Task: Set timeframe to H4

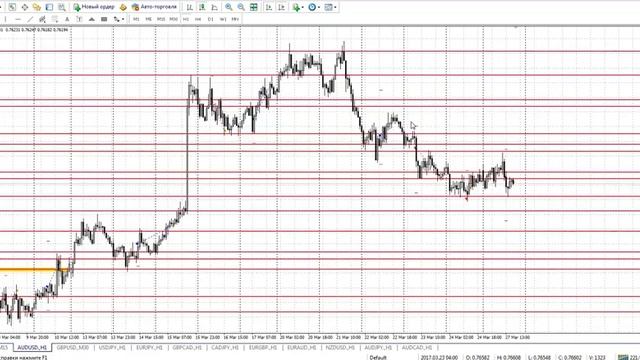Action: coord(198,19)
